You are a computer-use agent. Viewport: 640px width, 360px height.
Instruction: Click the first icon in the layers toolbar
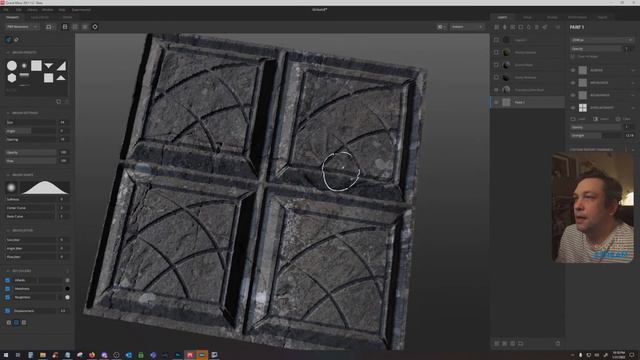tap(496, 27)
